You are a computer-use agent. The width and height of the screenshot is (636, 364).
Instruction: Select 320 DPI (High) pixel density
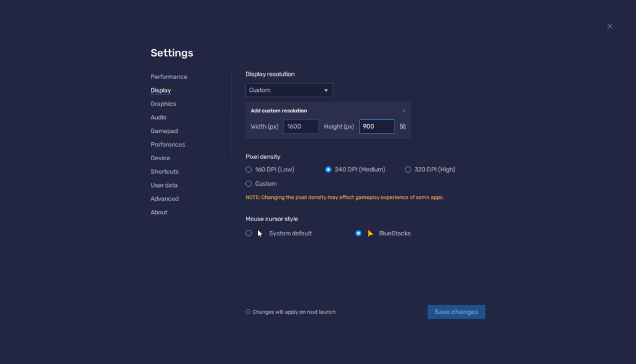pos(407,169)
